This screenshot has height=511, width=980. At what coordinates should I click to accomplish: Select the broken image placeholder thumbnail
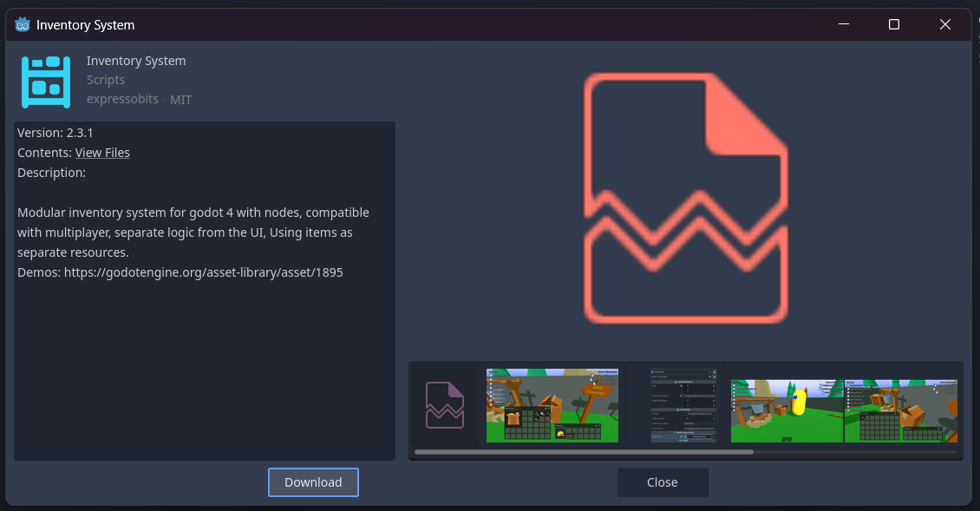pos(445,405)
